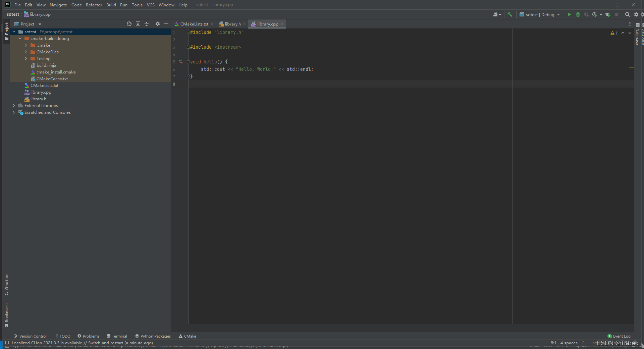The image size is (644, 349).
Task: Open the Database tool window
Action: 637,34
